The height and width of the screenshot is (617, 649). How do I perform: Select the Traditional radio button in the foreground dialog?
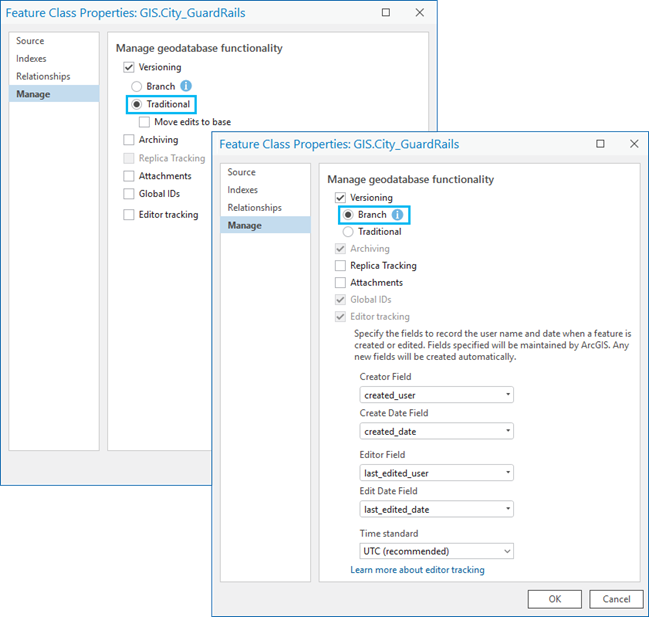(348, 232)
